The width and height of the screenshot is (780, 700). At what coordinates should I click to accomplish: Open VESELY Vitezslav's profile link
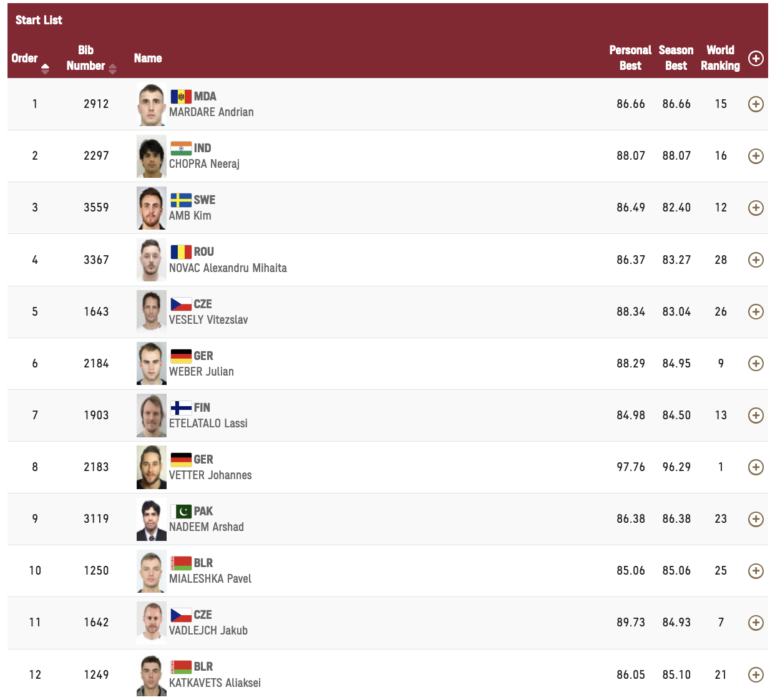pyautogui.click(x=208, y=320)
